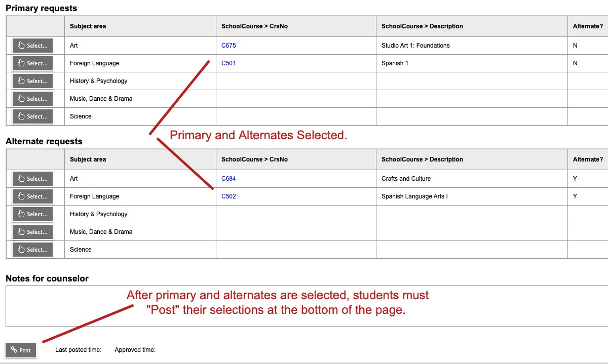This screenshot has width=608, height=364.
Task: Click Select for alternate Foreign Language row
Action: click(x=32, y=196)
